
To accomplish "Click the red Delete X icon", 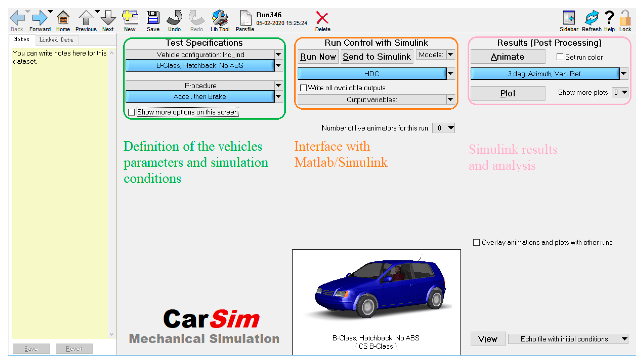I will (322, 18).
